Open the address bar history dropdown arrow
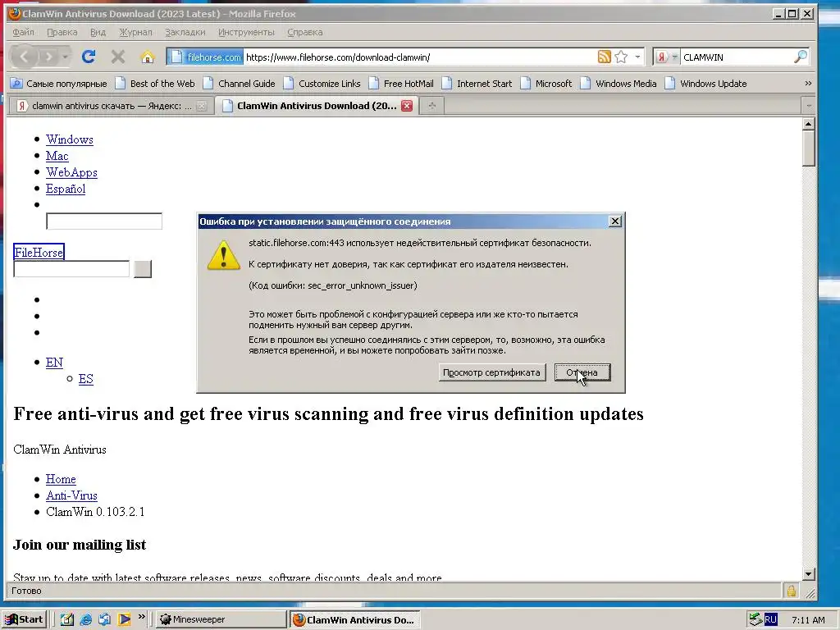The height and width of the screenshot is (630, 840). pyautogui.click(x=637, y=57)
